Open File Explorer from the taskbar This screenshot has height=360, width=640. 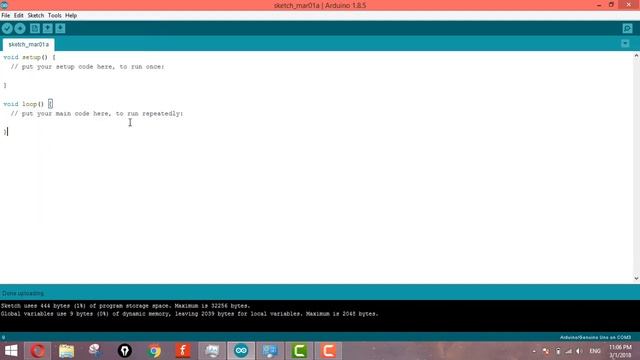tap(67, 351)
